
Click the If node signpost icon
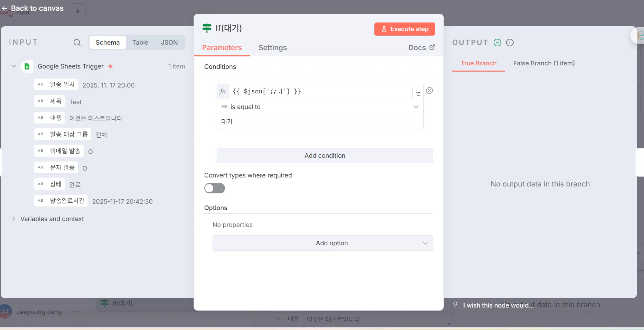click(x=207, y=28)
